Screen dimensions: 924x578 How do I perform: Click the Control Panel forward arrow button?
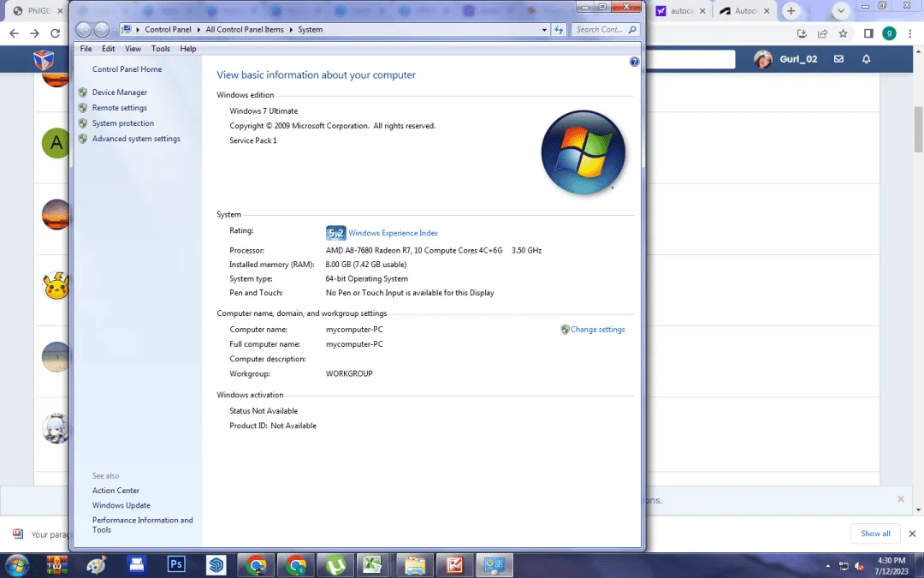point(101,29)
